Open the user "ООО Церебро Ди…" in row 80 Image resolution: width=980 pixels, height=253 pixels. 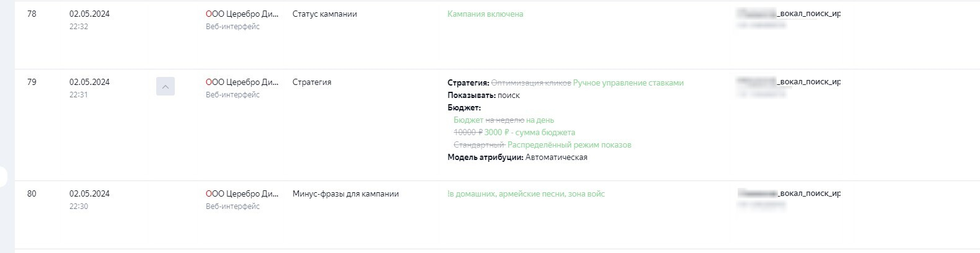(242, 194)
